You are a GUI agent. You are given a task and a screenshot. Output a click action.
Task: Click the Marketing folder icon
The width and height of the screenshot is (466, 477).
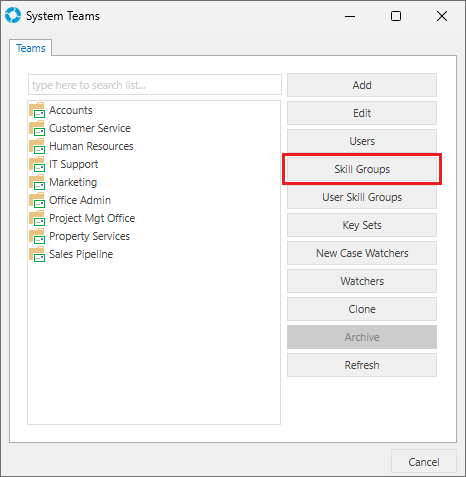click(x=37, y=182)
